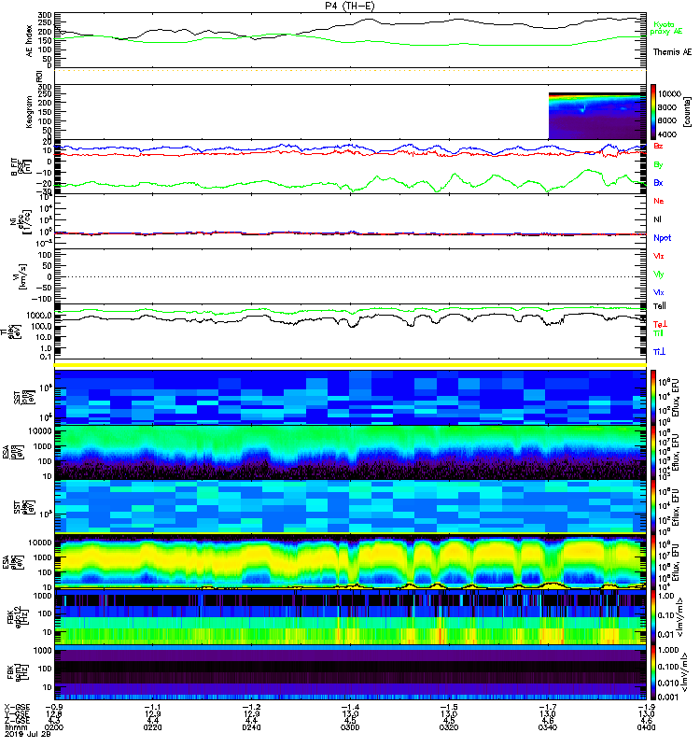Select the black Ni density legend label
The image size is (700, 747).
pos(657,219)
